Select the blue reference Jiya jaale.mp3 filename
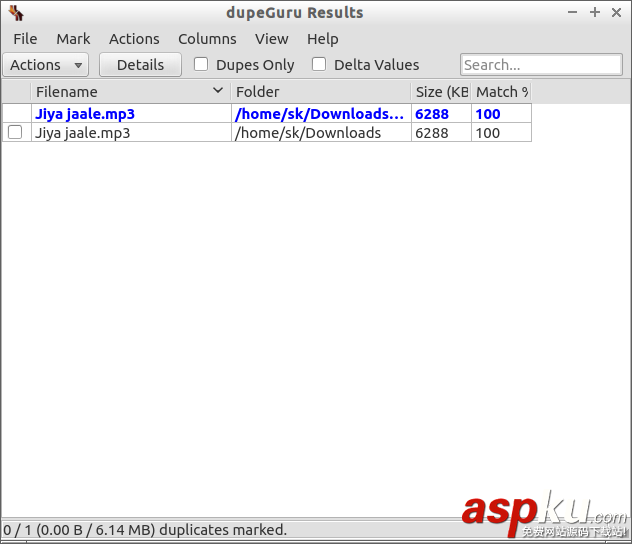Screen dimensions: 632x544 [85, 114]
